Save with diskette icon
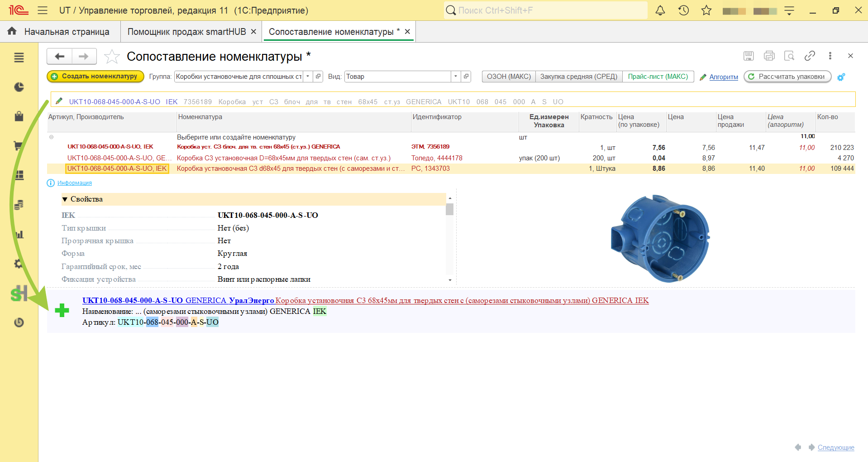The image size is (868, 462). click(x=749, y=56)
